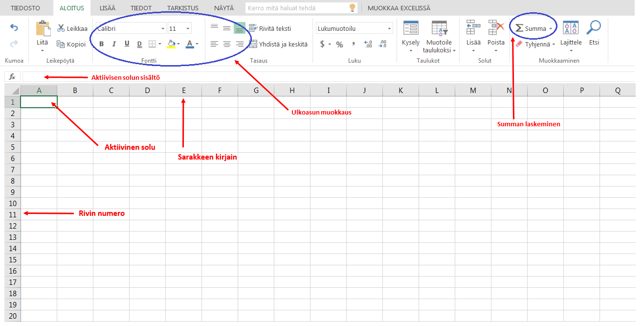Image resolution: width=644 pixels, height=326 pixels.
Task: Apply the yellow fill color swatch
Action: [171, 44]
